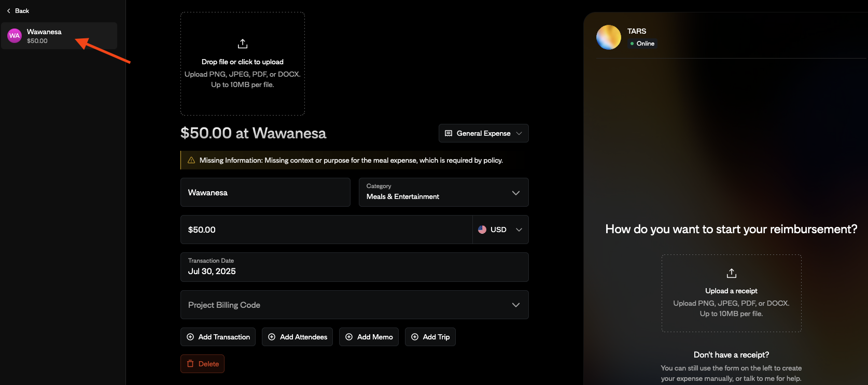The height and width of the screenshot is (385, 868).
Task: Click the Add Trip button
Action: tap(430, 337)
